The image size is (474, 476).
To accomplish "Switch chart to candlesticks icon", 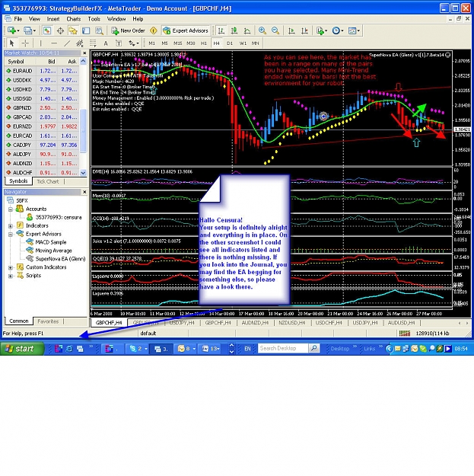I will [x=234, y=30].
